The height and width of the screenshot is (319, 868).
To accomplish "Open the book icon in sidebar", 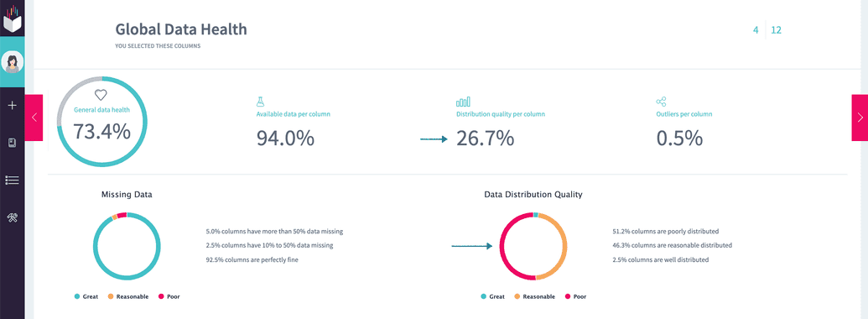I will [x=13, y=143].
